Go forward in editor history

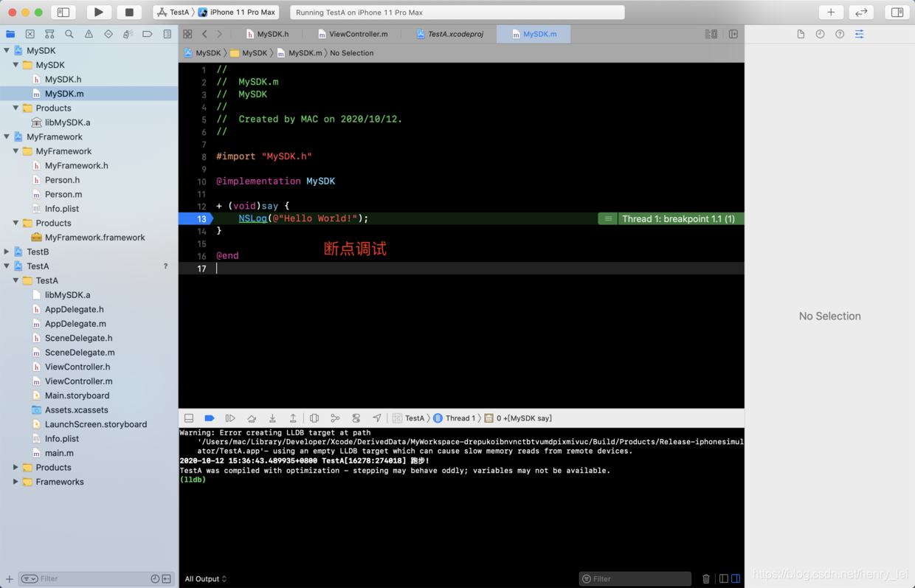pyautogui.click(x=219, y=34)
